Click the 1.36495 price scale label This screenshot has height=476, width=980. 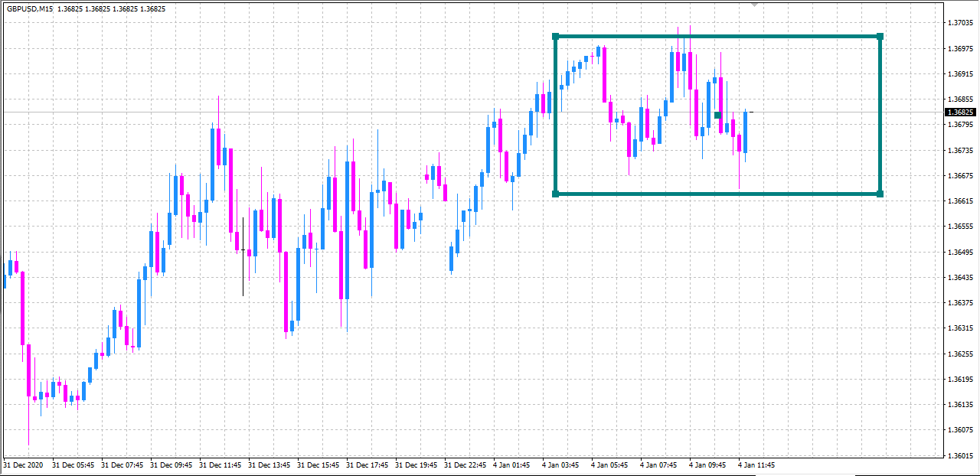click(x=960, y=252)
